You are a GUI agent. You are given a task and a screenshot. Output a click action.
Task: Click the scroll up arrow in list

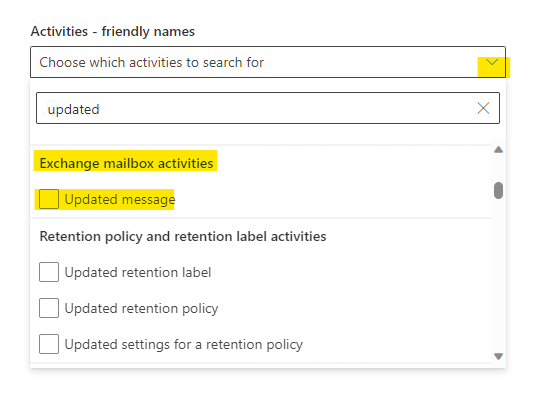click(x=499, y=150)
